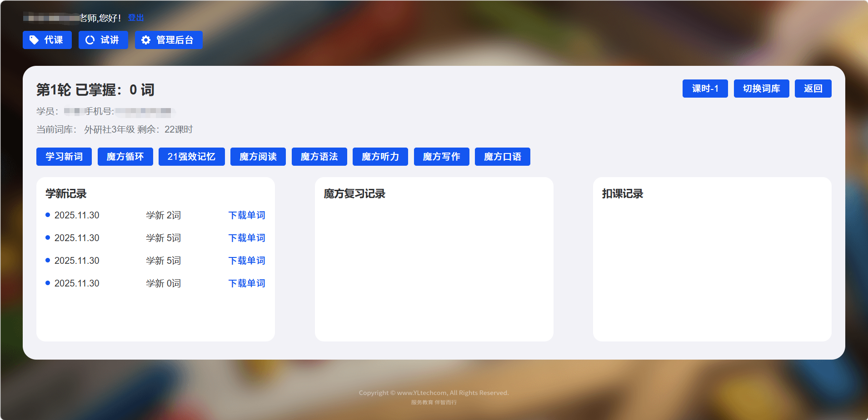Open the 魔方听力 listening module
The image size is (868, 420).
(380, 157)
